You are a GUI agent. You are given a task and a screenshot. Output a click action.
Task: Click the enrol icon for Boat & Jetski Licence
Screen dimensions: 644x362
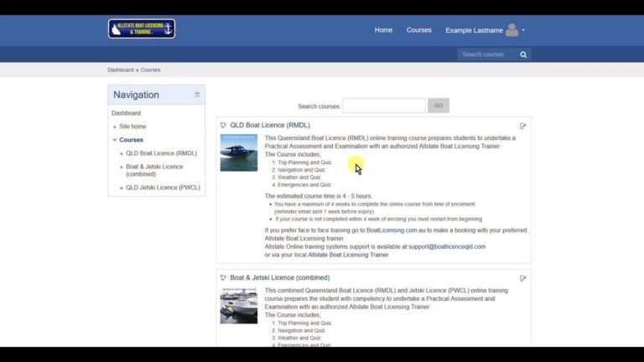coord(523,278)
